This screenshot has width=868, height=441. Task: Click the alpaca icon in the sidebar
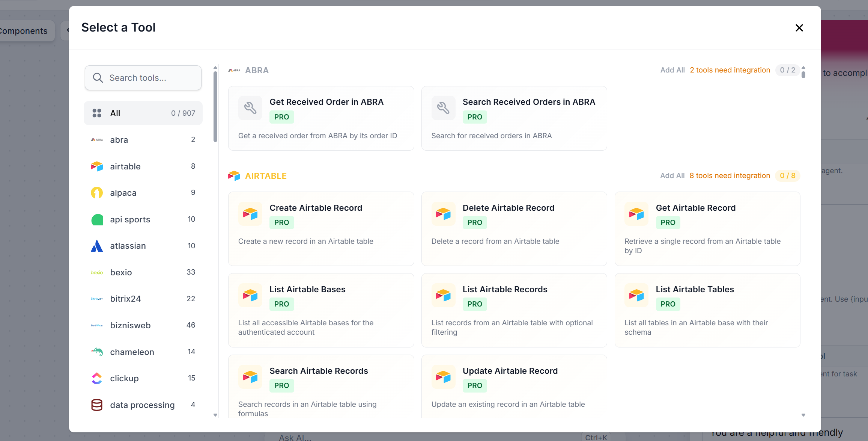[97, 193]
